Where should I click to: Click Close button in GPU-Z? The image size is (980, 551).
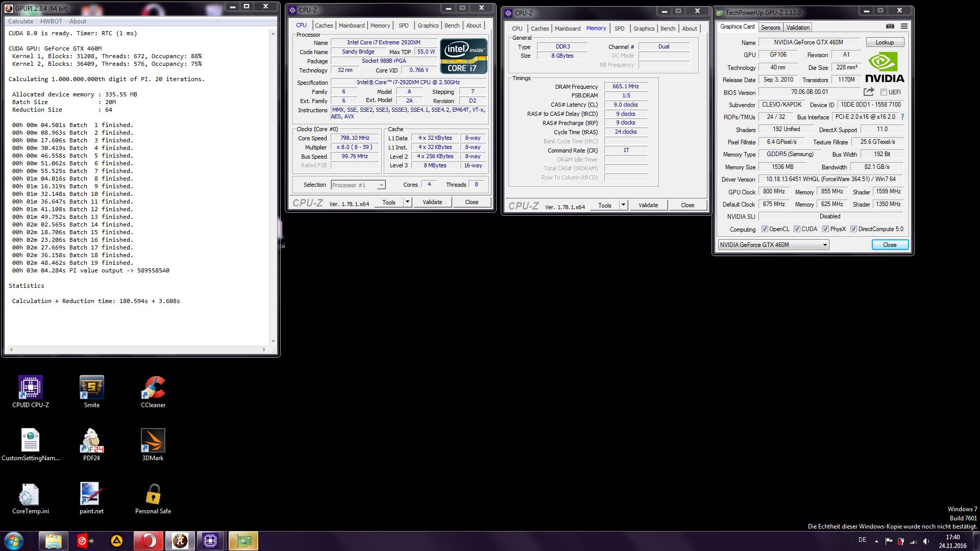(890, 245)
